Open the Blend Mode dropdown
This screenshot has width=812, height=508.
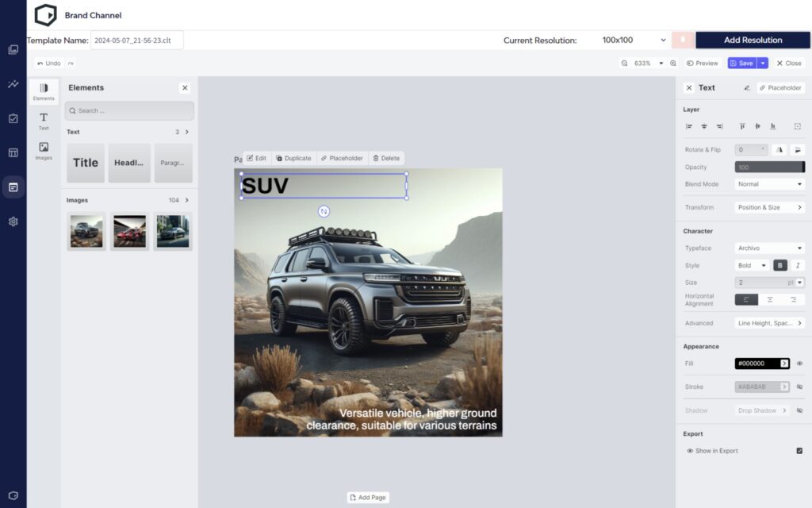[x=769, y=184]
